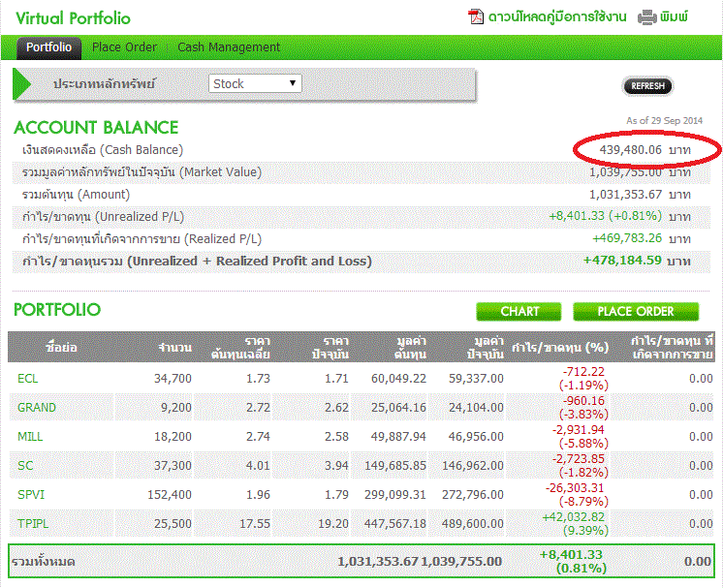
Task: Open the Stock security type dropdown
Action: tap(255, 83)
